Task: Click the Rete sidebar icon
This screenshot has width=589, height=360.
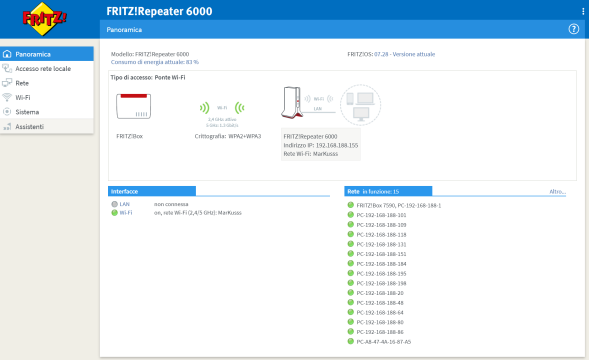Action: pyautogui.click(x=7, y=83)
